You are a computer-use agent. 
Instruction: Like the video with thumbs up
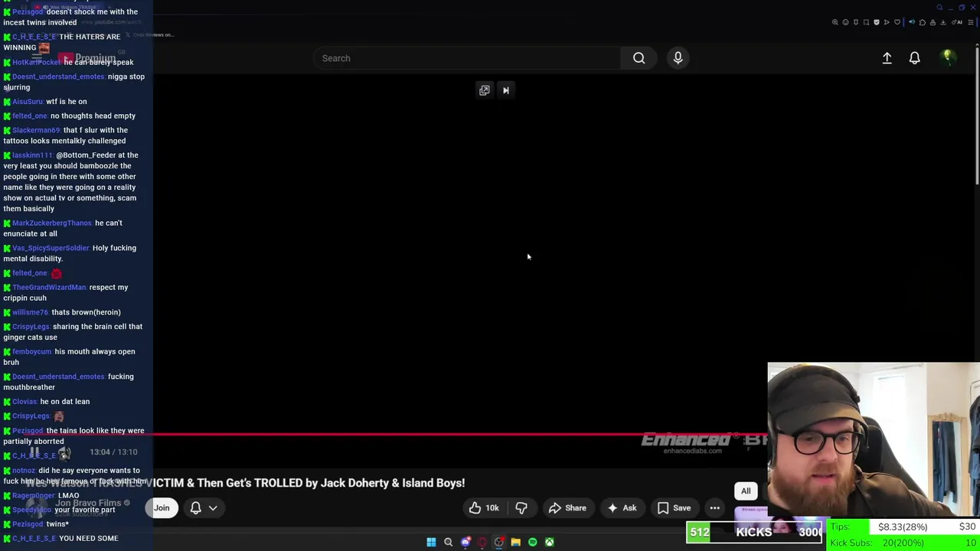pyautogui.click(x=484, y=508)
